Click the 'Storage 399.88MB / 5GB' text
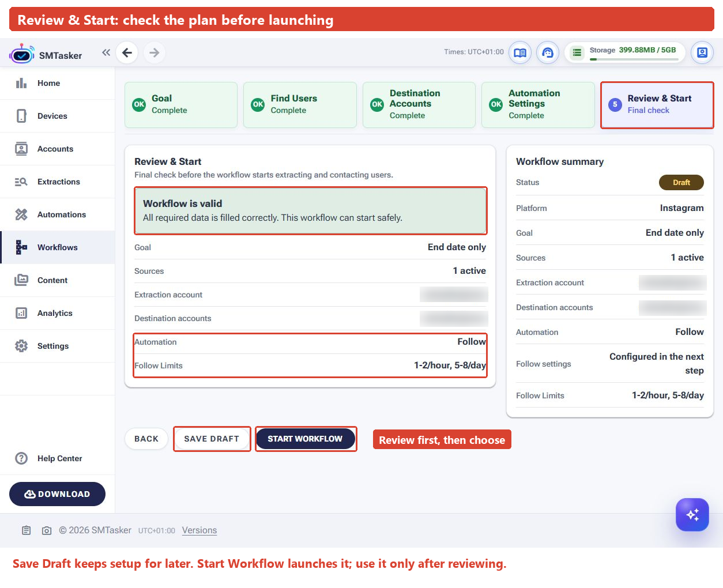The width and height of the screenshot is (723, 588). point(632,50)
